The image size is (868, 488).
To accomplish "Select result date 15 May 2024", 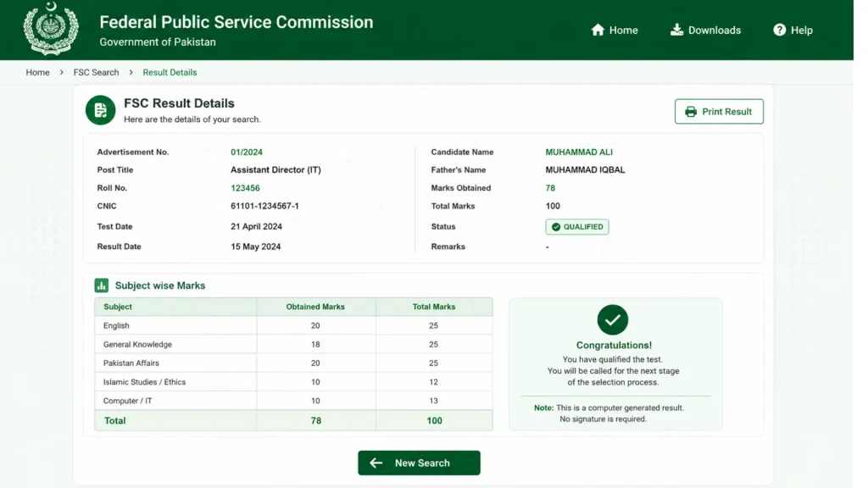I will tap(256, 247).
